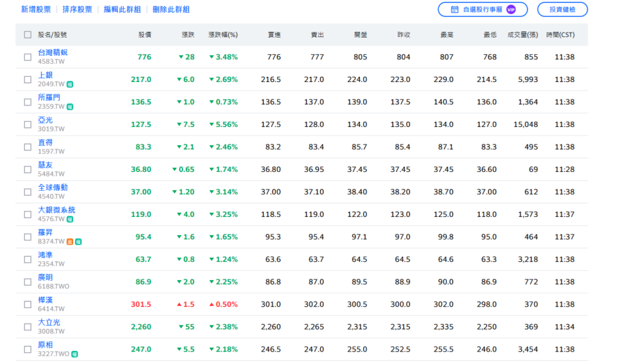This screenshot has width=641, height=364.
Task: Check the box for 大立光
Action: (x=28, y=327)
